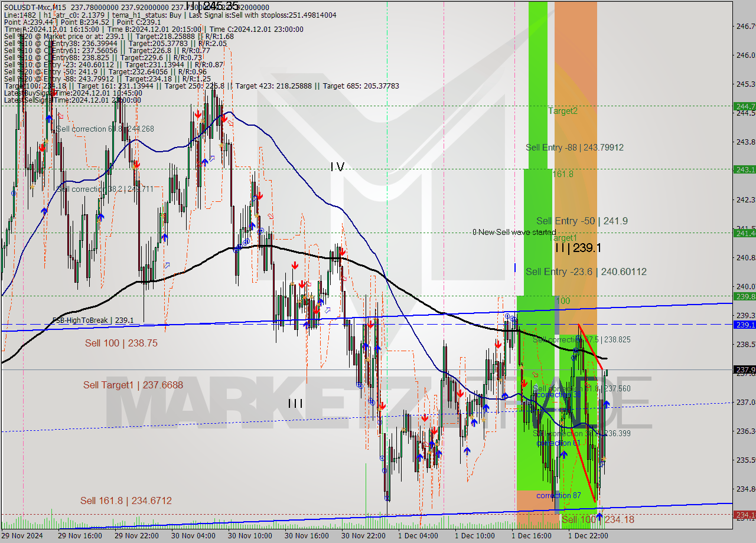Select the blue 239.1 price tag
This screenshot has width=756, height=543.
pos(744,325)
